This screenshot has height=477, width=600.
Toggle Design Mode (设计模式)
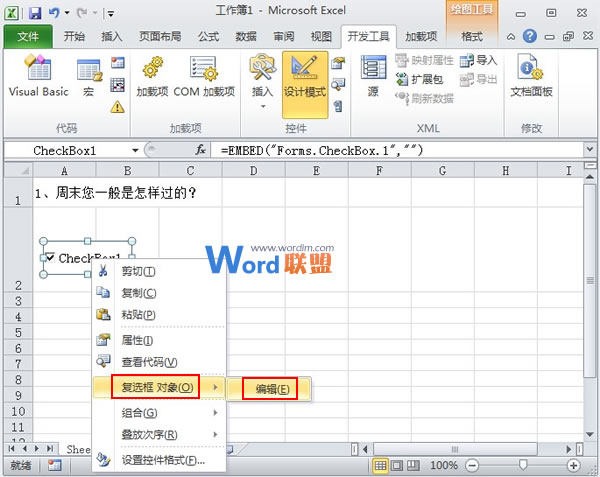click(305, 85)
